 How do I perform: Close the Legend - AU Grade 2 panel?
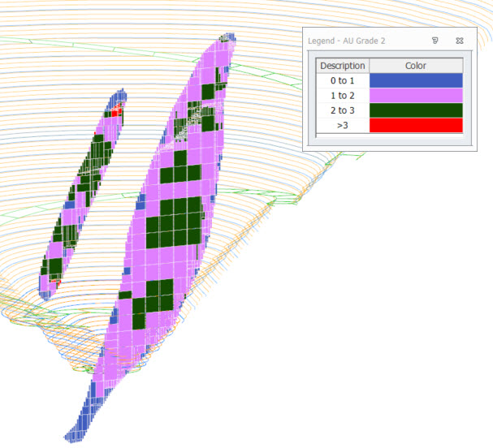pos(459,41)
